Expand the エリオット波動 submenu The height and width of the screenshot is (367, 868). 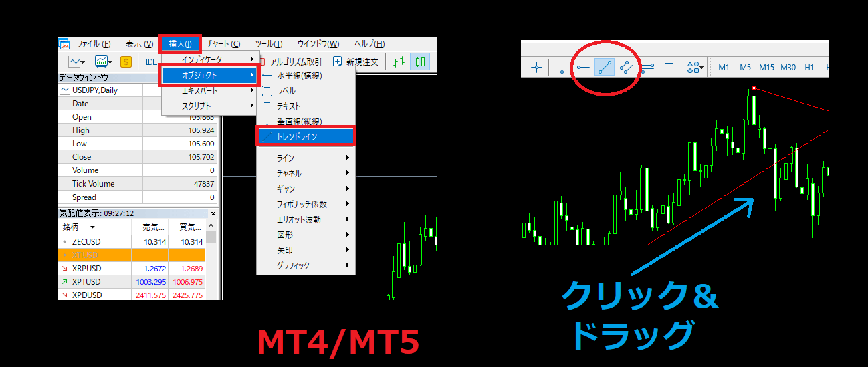(x=306, y=219)
